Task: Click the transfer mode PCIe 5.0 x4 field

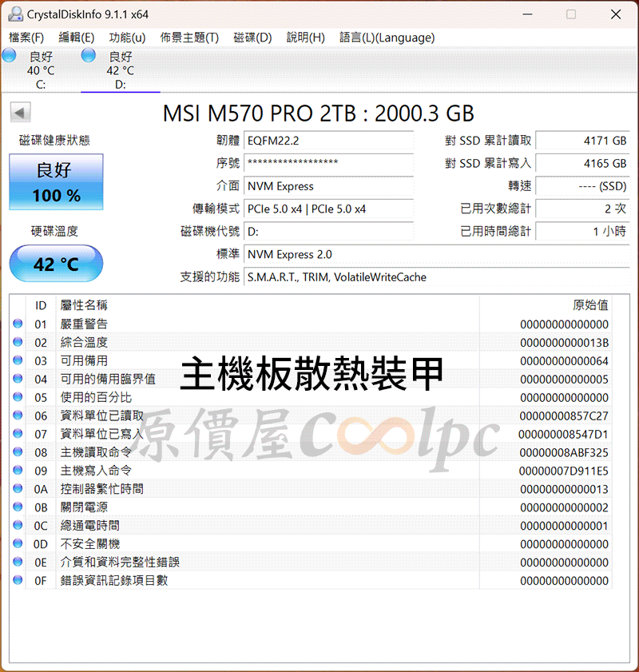Action: click(328, 209)
